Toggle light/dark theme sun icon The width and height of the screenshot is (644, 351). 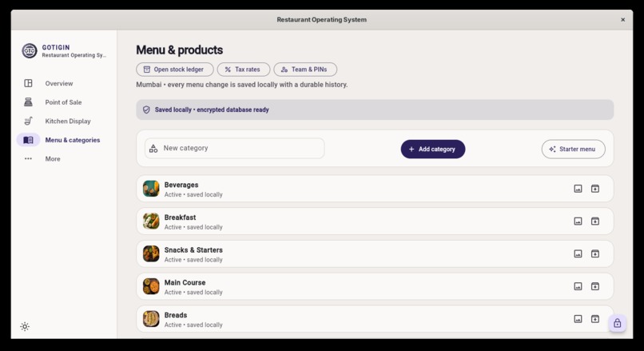coord(25,327)
